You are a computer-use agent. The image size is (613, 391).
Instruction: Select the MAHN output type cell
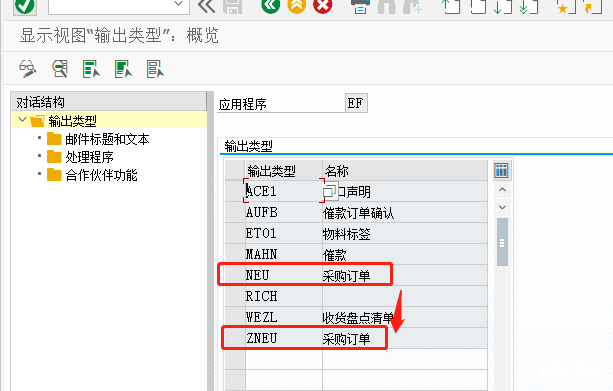[283, 255]
